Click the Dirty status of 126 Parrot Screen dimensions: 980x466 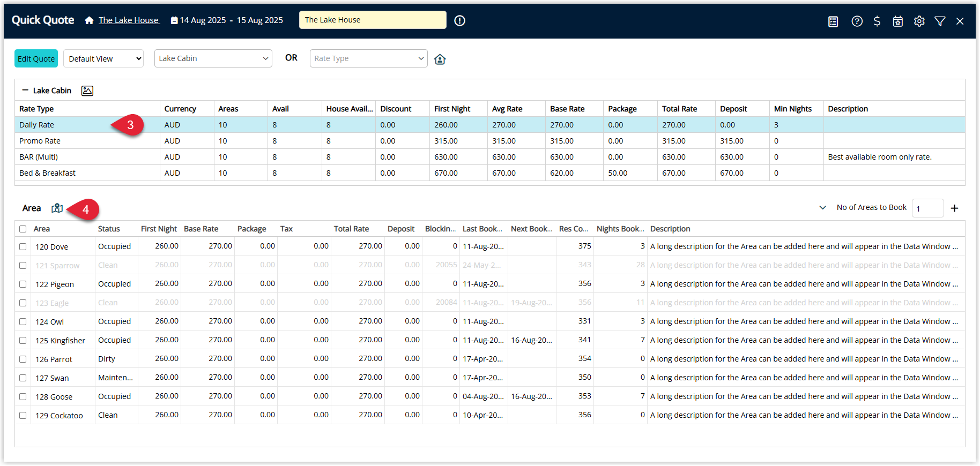[107, 359]
